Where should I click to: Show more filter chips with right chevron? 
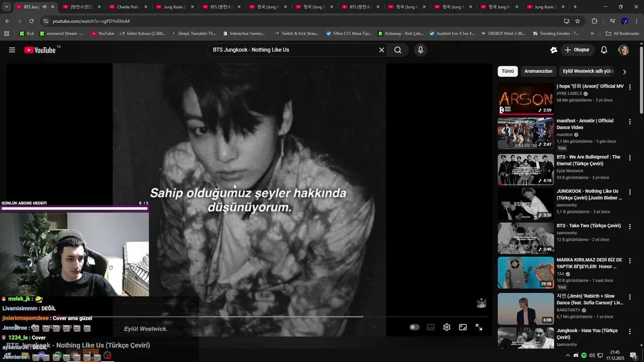click(624, 71)
